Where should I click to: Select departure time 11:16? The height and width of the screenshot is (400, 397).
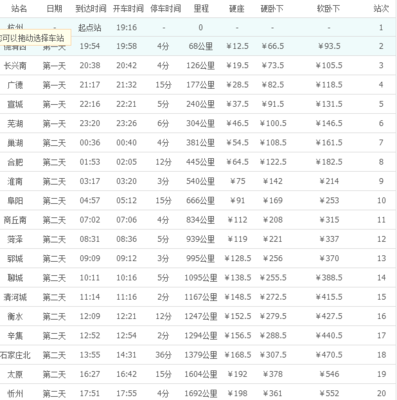pyautogui.click(x=126, y=297)
